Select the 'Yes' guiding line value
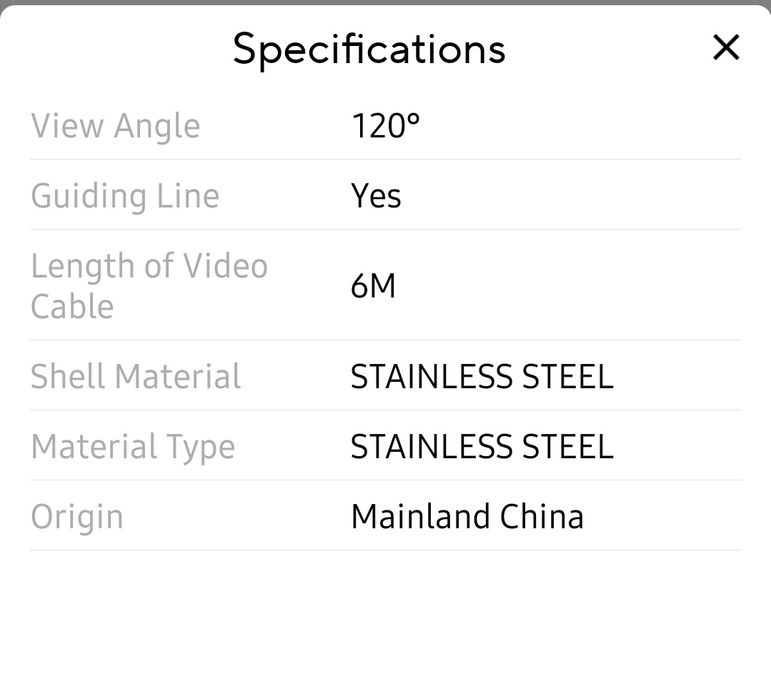Viewport: 771px width, 700px height. 376,196
